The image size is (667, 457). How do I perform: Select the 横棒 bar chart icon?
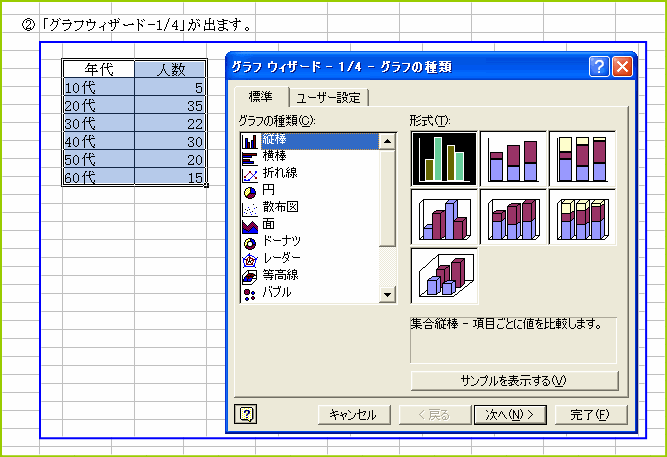(x=250, y=158)
